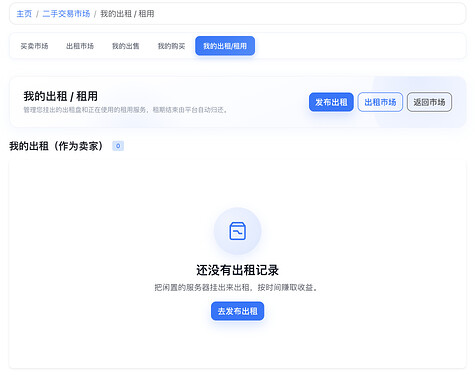
Task: Click the 我的出租（作为卖家） section title
Action: (56, 146)
